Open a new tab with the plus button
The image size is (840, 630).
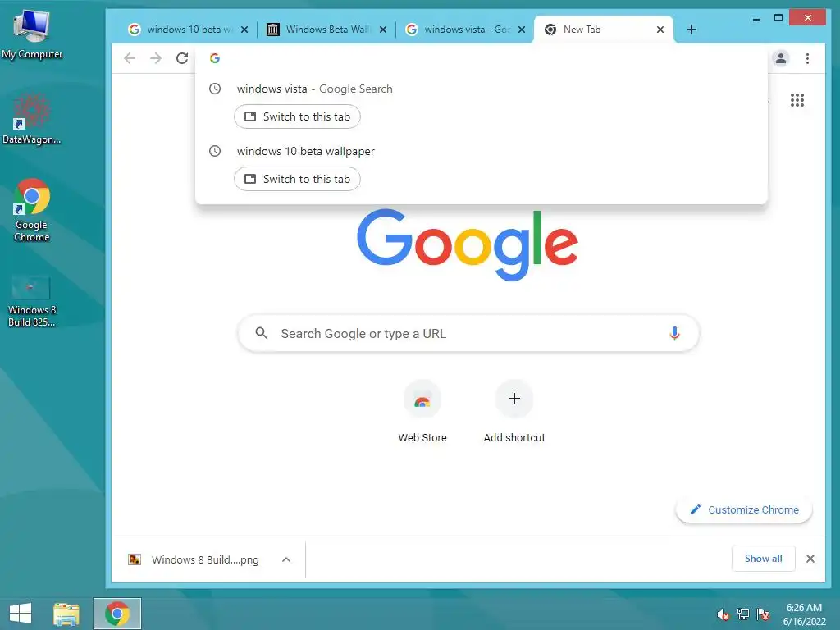pos(691,30)
